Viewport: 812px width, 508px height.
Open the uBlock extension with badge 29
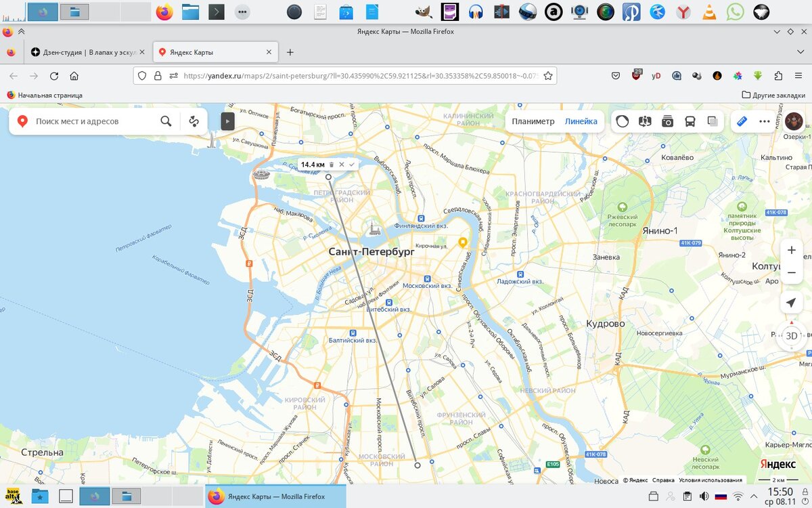tap(637, 75)
